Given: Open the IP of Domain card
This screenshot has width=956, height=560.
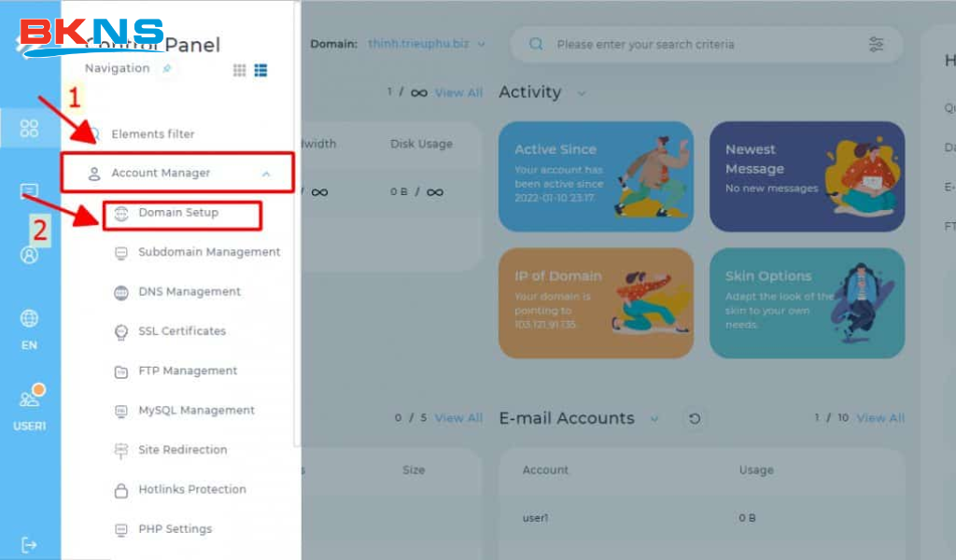Looking at the screenshot, I should coord(596,302).
